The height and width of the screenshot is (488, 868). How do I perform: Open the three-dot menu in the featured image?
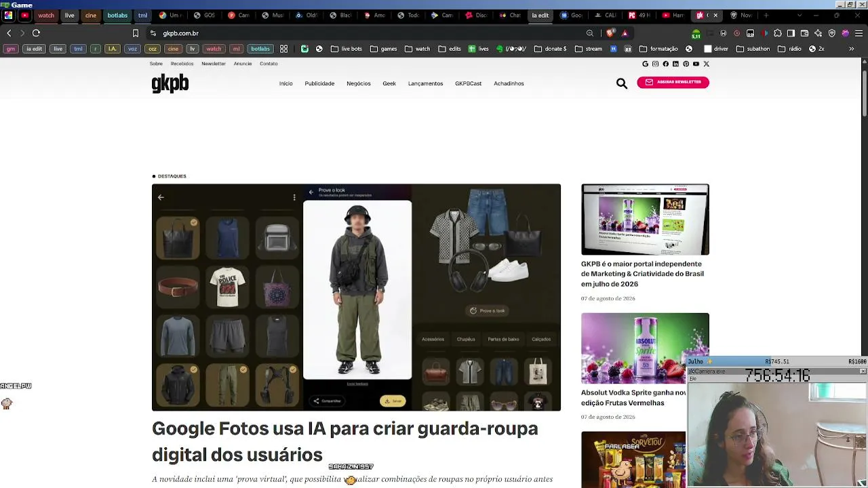point(294,197)
